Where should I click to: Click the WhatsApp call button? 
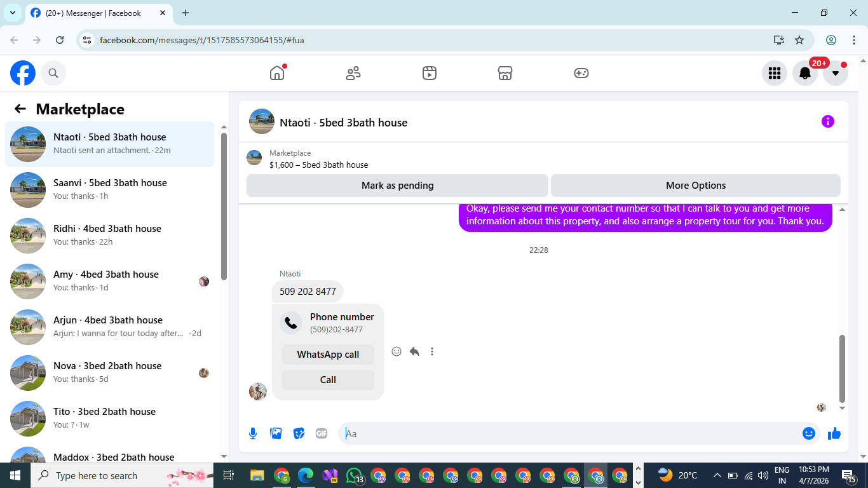pos(328,355)
